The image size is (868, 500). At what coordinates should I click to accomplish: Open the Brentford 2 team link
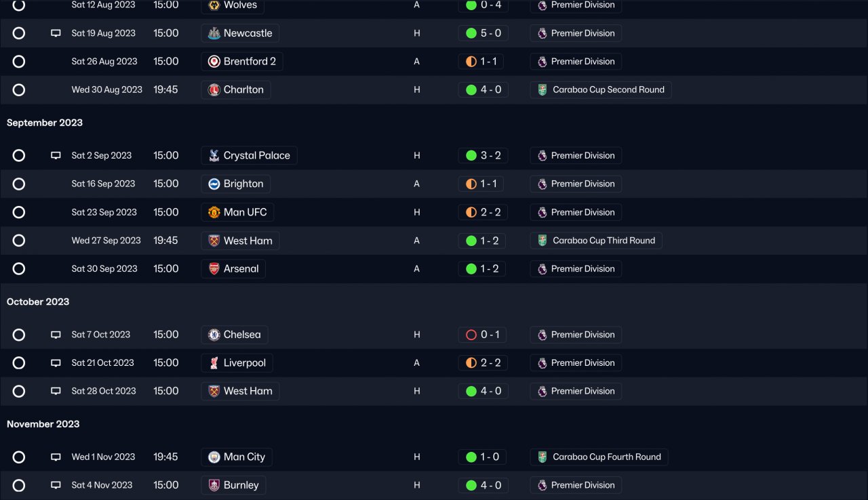pyautogui.click(x=249, y=62)
